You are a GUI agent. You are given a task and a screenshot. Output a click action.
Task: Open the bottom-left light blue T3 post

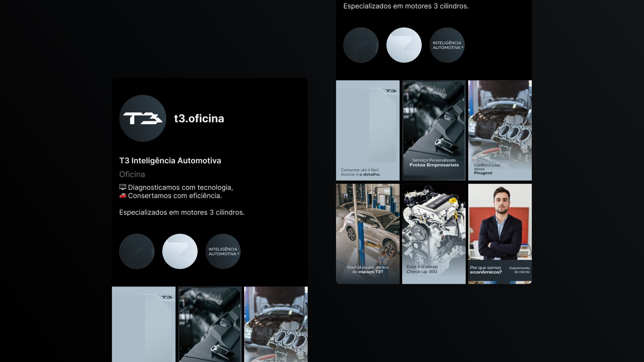click(144, 324)
